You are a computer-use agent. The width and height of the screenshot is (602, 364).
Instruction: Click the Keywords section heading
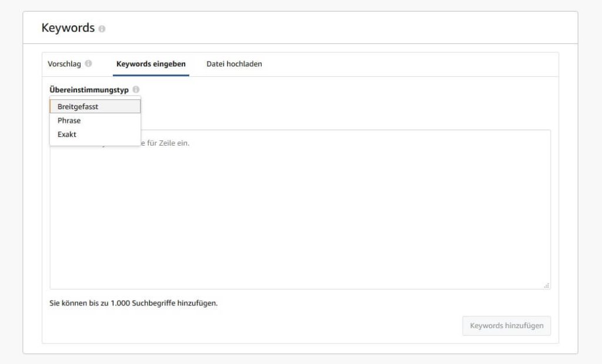coord(68,28)
